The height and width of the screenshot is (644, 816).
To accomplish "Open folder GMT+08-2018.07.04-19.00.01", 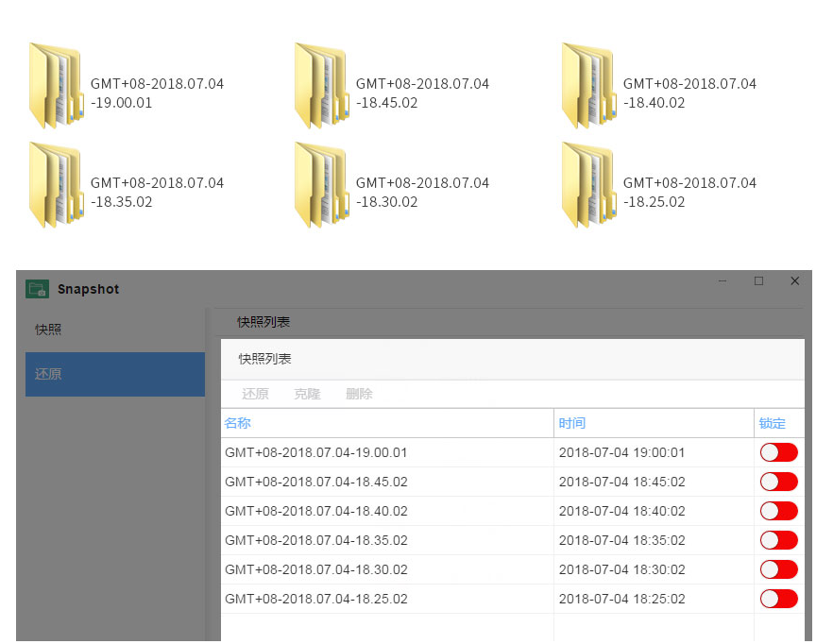I will [x=57, y=86].
